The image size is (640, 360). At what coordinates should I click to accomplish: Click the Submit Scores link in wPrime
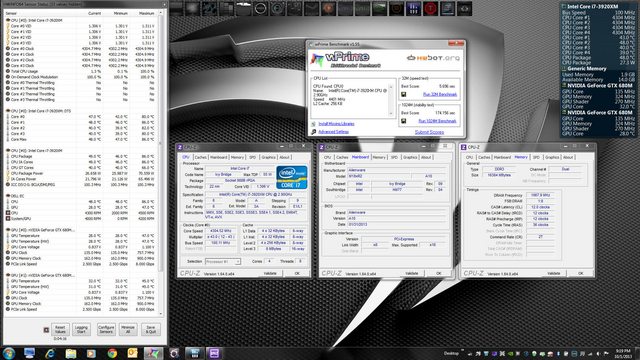[429, 132]
